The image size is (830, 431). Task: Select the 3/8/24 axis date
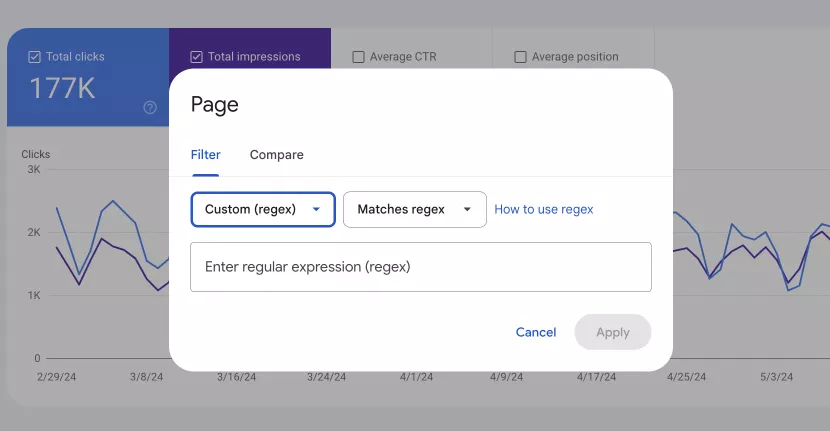click(147, 377)
